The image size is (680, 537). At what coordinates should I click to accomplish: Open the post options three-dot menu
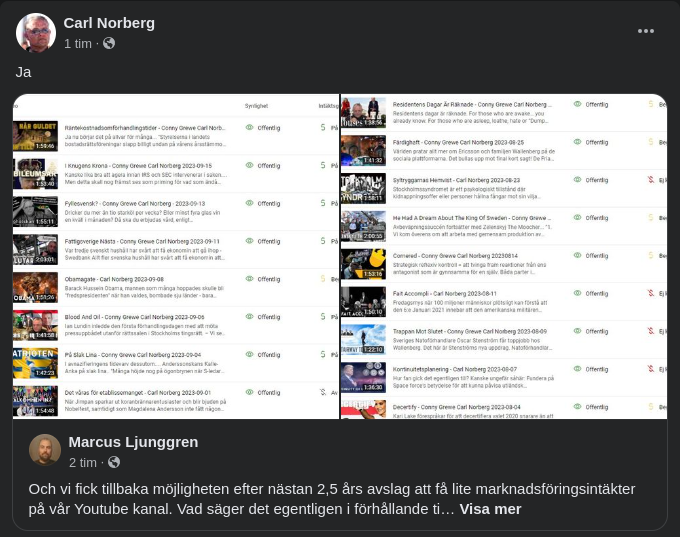(x=646, y=31)
